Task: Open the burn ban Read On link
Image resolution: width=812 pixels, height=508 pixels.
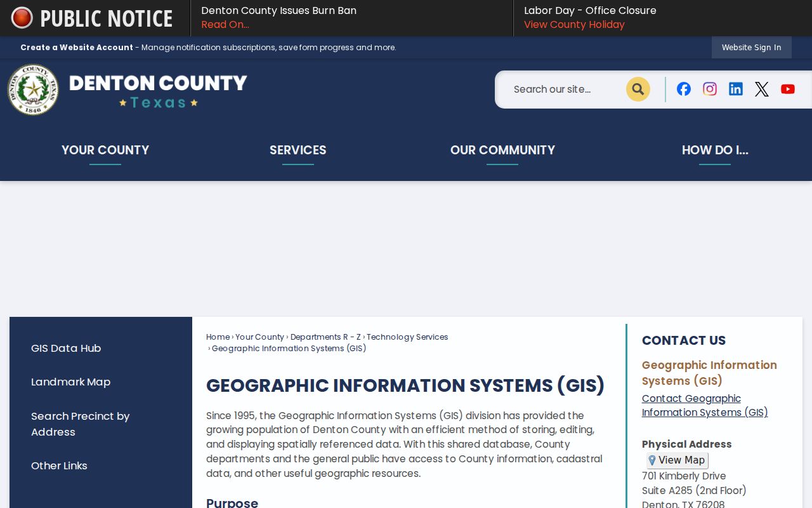Action: pos(225,25)
